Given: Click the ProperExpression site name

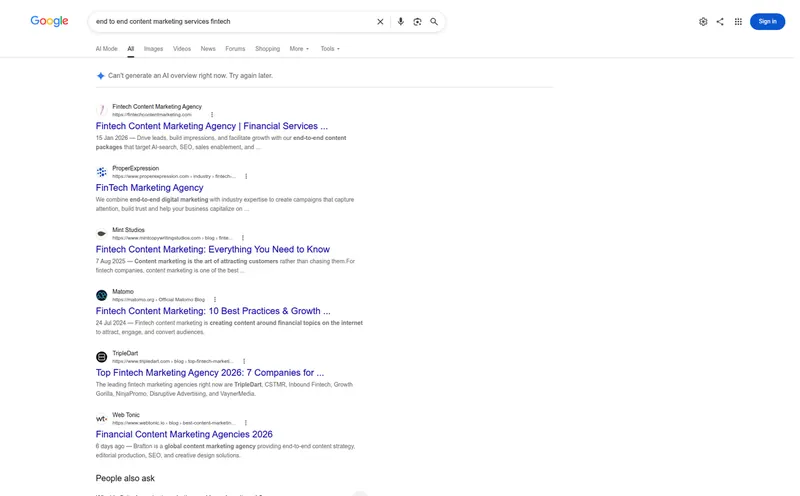Looking at the screenshot, I should point(136,168).
